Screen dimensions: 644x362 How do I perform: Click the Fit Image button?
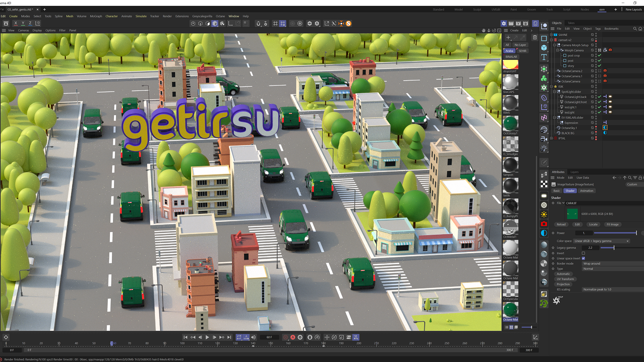[613, 224]
